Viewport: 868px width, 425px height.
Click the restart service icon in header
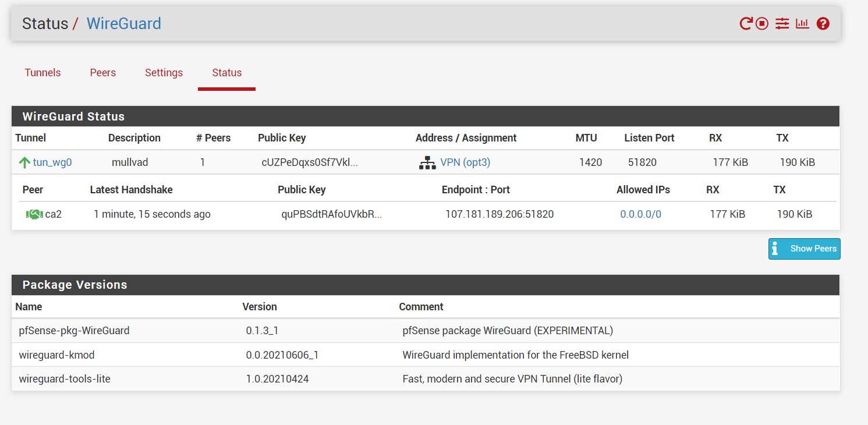[746, 24]
